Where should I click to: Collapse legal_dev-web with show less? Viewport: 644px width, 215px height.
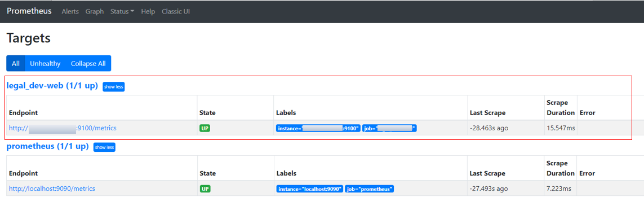113,87
